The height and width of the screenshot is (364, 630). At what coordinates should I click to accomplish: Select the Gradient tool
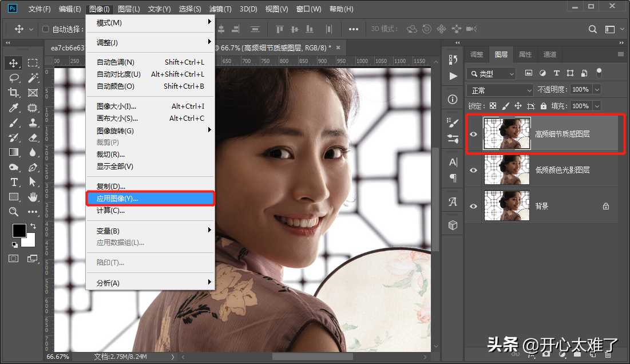(x=14, y=152)
